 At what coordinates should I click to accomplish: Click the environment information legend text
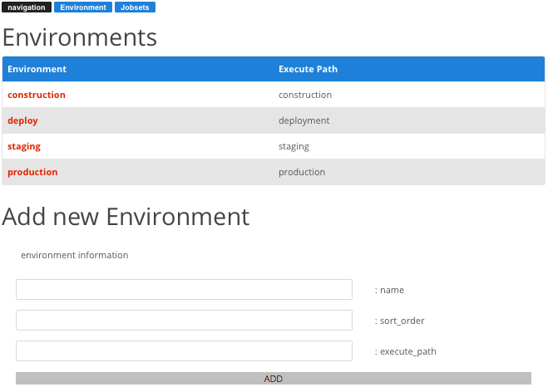click(75, 255)
